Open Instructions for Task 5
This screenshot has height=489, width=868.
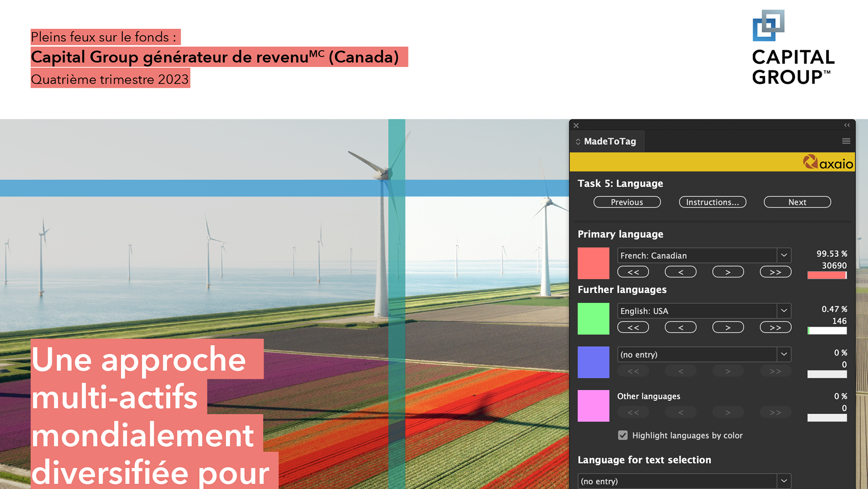pos(713,202)
